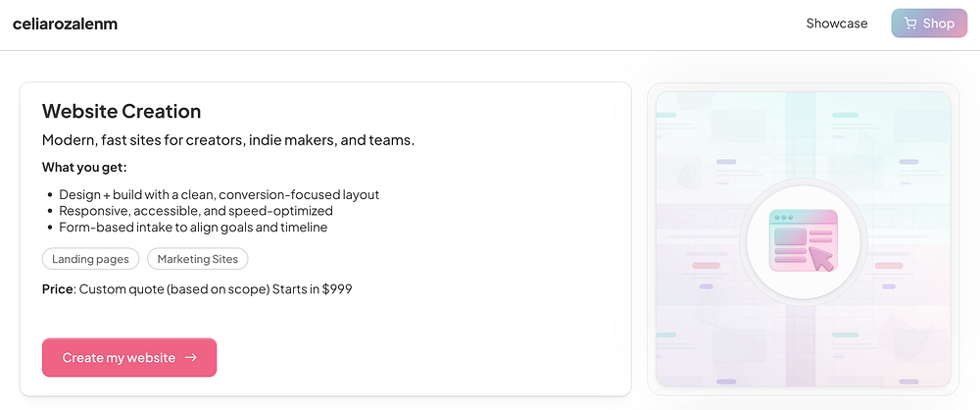The image size is (980, 410).
Task: Open the Shop button
Action: tap(928, 24)
